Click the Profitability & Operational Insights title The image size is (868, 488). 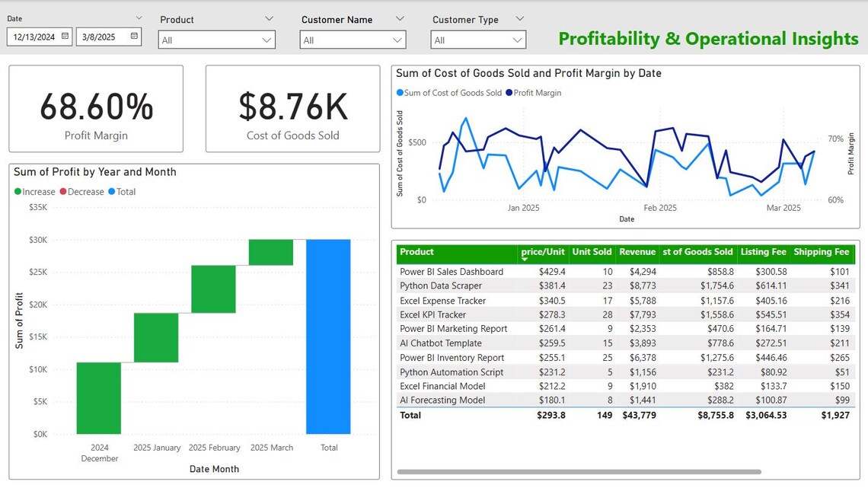pyautogui.click(x=708, y=39)
